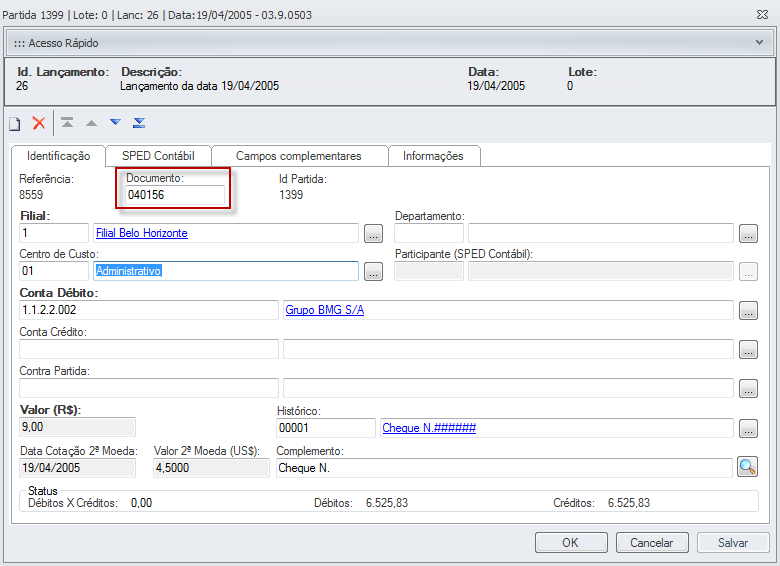Click the OK button

(571, 543)
